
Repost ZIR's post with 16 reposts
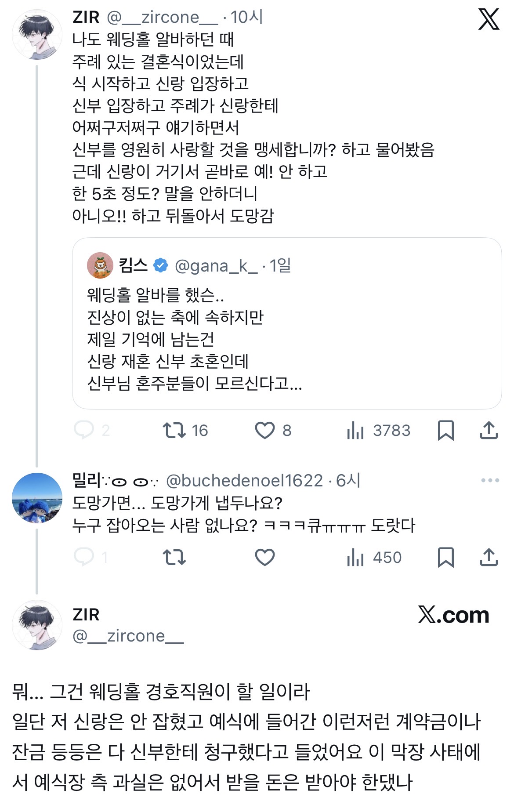(174, 430)
